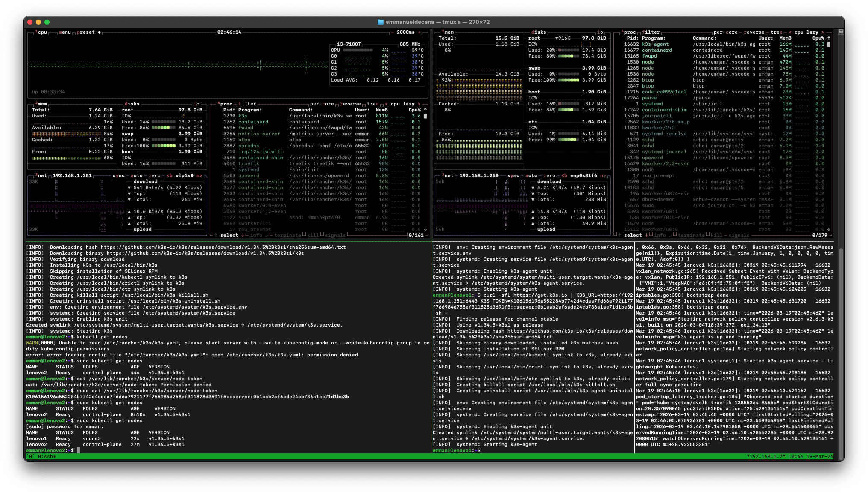The height and width of the screenshot is (493, 868).
Task: Toggle io mode in the left btop disks panel
Action: coord(196,104)
